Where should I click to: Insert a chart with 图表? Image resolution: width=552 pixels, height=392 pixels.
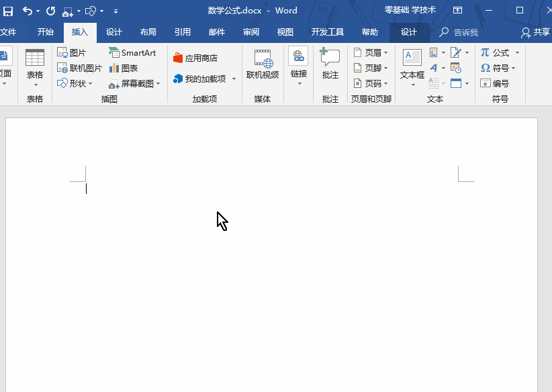123,68
